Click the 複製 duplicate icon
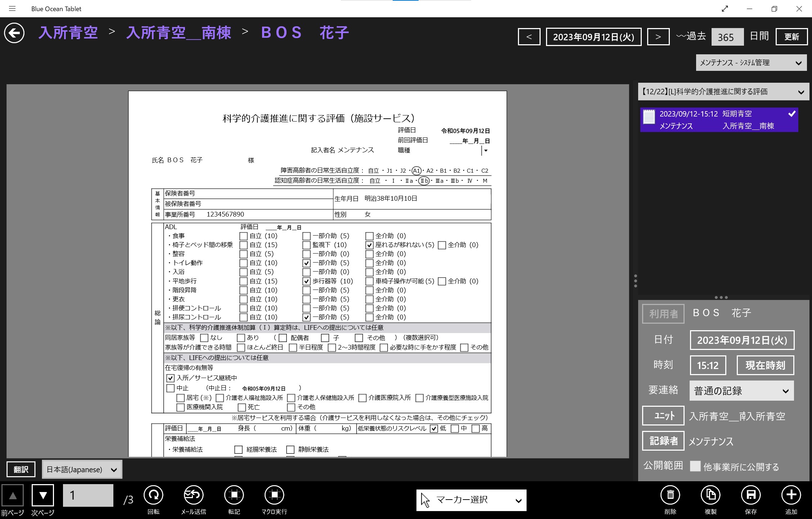Image resolution: width=812 pixels, height=519 pixels. click(x=710, y=495)
